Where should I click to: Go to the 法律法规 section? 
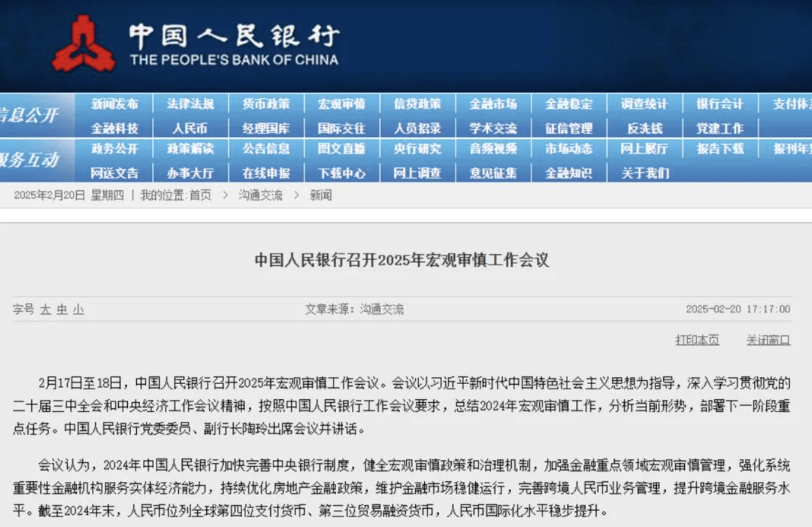[191, 104]
